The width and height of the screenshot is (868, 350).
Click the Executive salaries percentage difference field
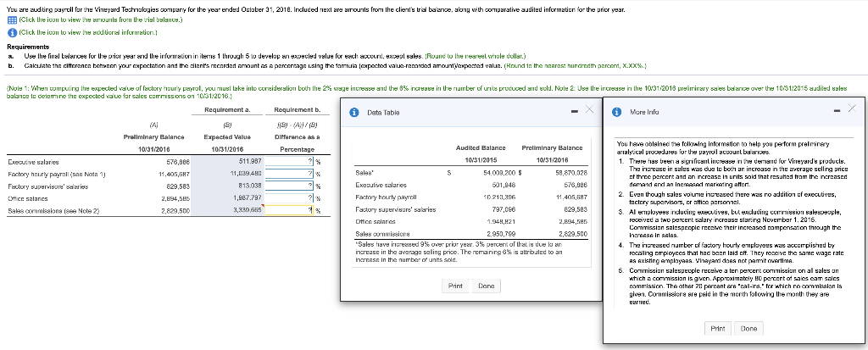290,162
